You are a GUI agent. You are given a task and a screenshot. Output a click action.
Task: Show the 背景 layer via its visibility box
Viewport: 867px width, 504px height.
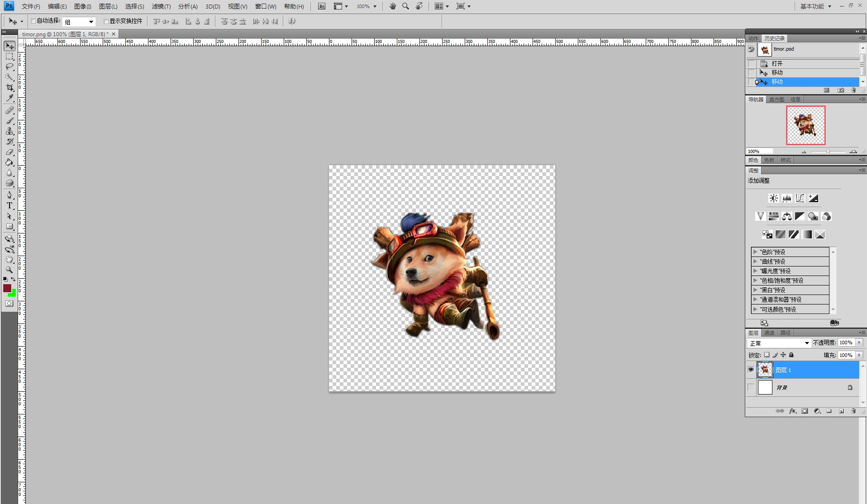coord(751,387)
